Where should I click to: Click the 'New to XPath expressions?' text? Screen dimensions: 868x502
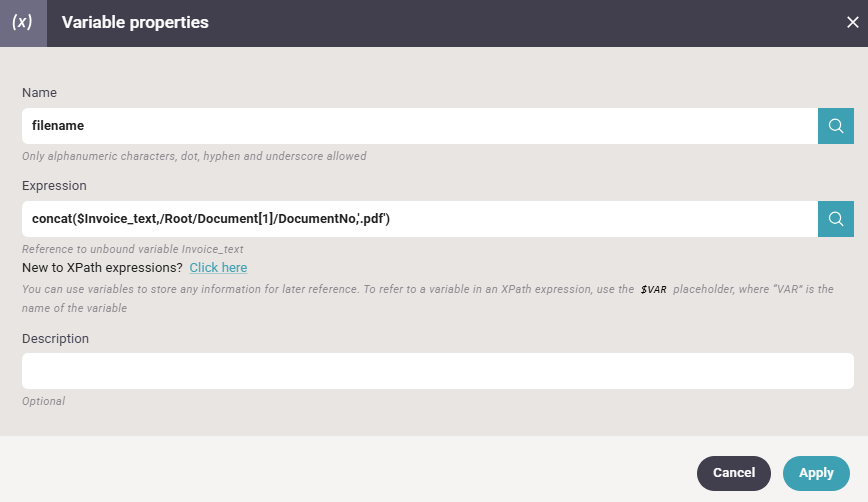(102, 268)
